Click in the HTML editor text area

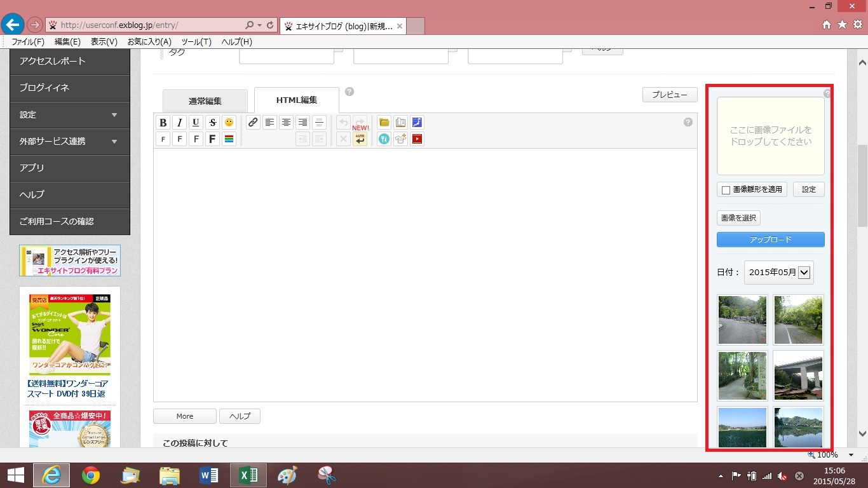tap(425, 275)
